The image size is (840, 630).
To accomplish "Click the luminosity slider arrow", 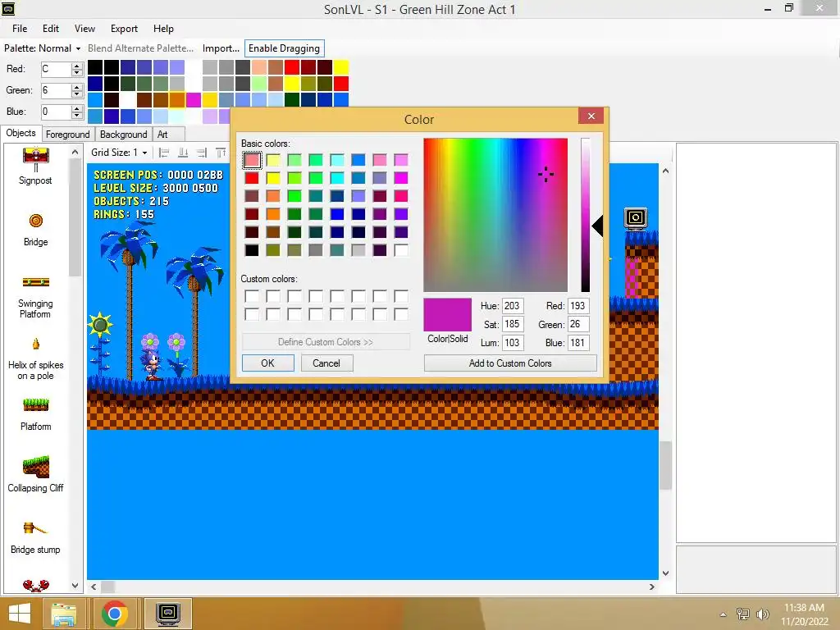I will pyautogui.click(x=597, y=226).
